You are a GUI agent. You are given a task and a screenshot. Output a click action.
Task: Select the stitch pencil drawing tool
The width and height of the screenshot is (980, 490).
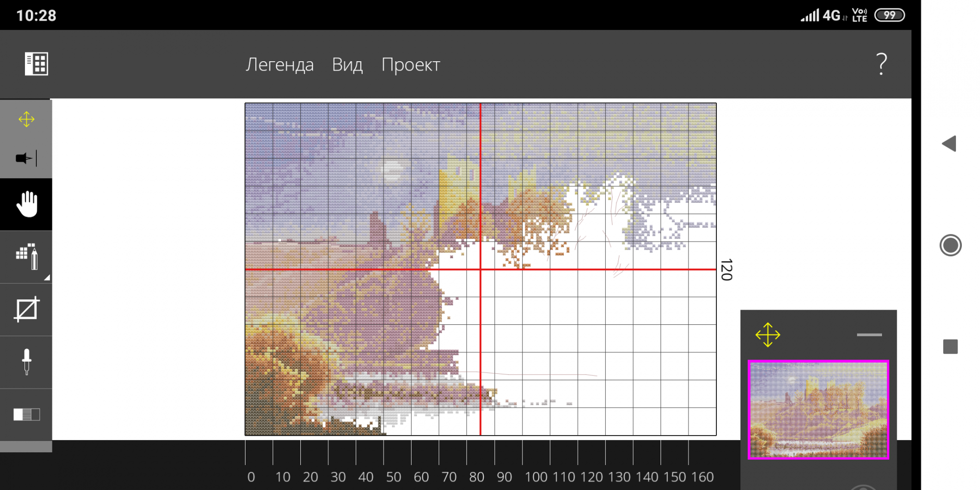tap(26, 256)
